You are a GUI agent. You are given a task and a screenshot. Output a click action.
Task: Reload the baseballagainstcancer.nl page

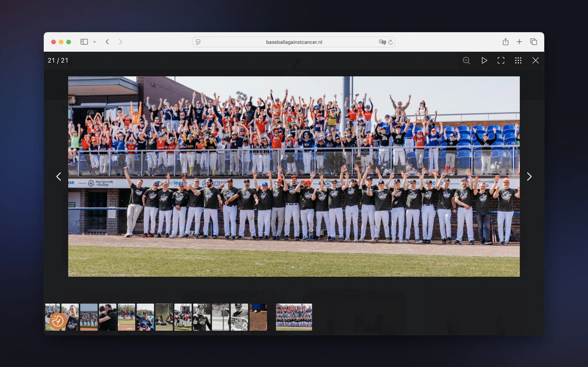390,42
